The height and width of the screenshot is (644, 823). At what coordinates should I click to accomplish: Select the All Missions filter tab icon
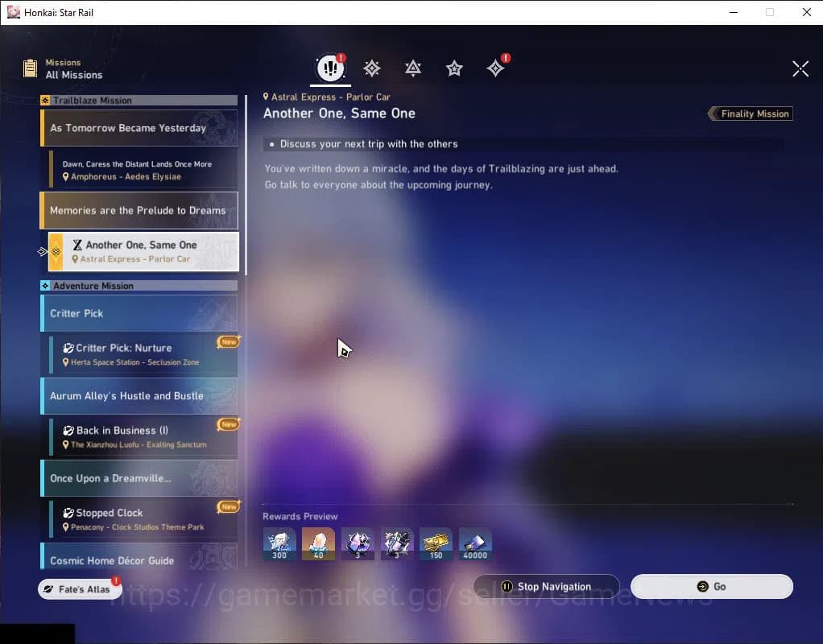pos(330,68)
